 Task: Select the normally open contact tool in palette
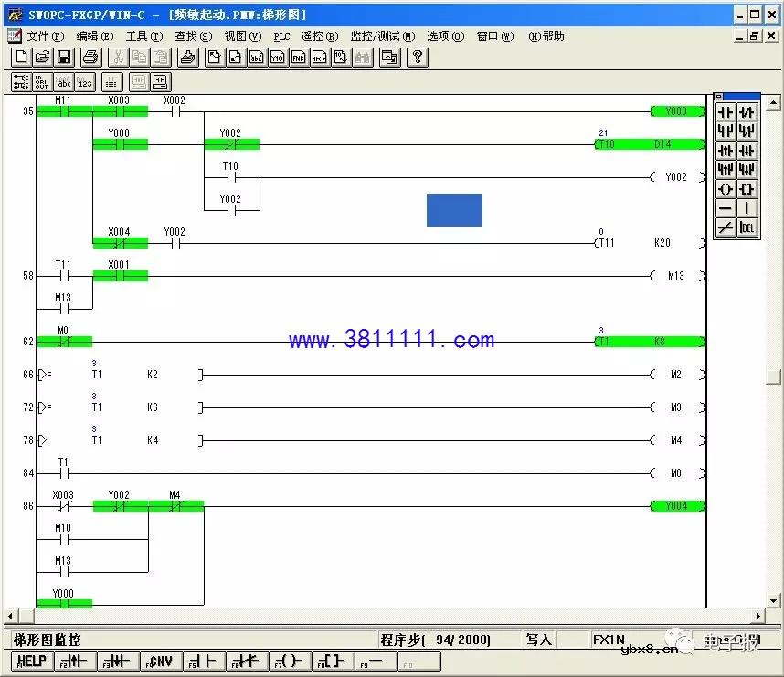tap(726, 112)
